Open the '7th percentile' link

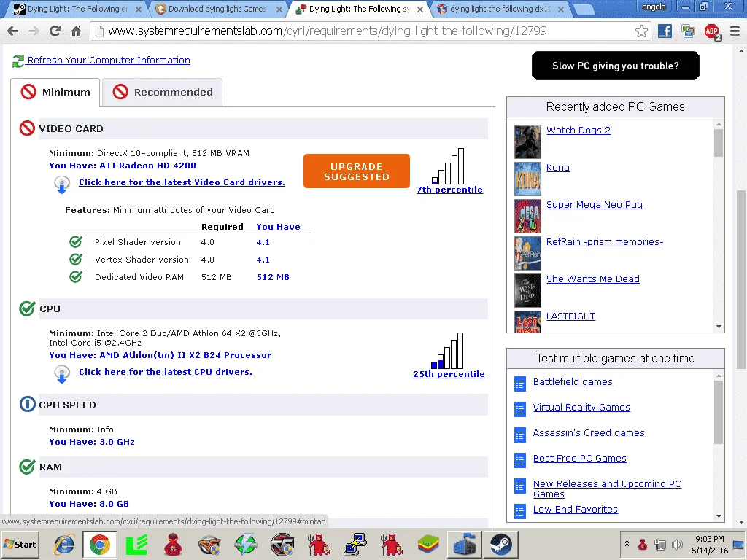tap(449, 190)
